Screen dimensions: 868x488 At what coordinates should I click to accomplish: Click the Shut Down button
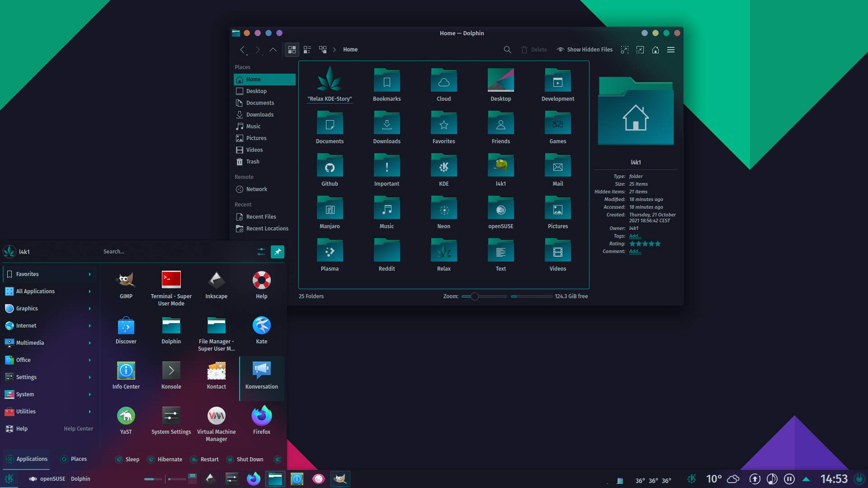[x=245, y=460]
